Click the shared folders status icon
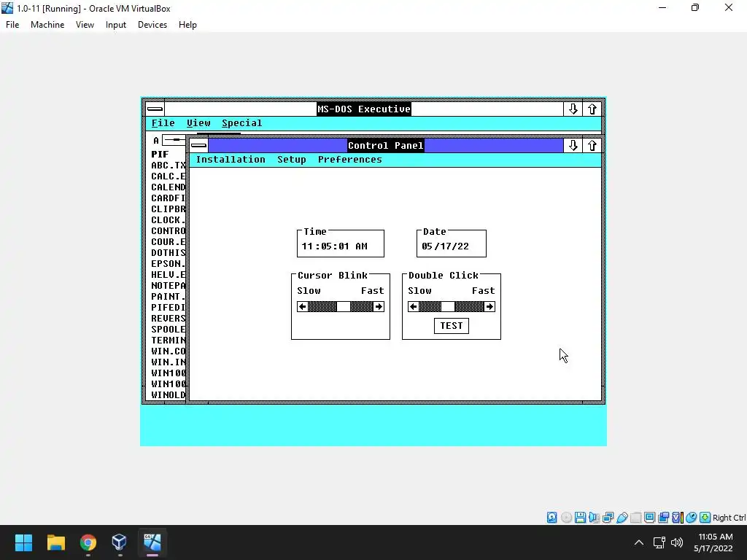 pyautogui.click(x=635, y=518)
